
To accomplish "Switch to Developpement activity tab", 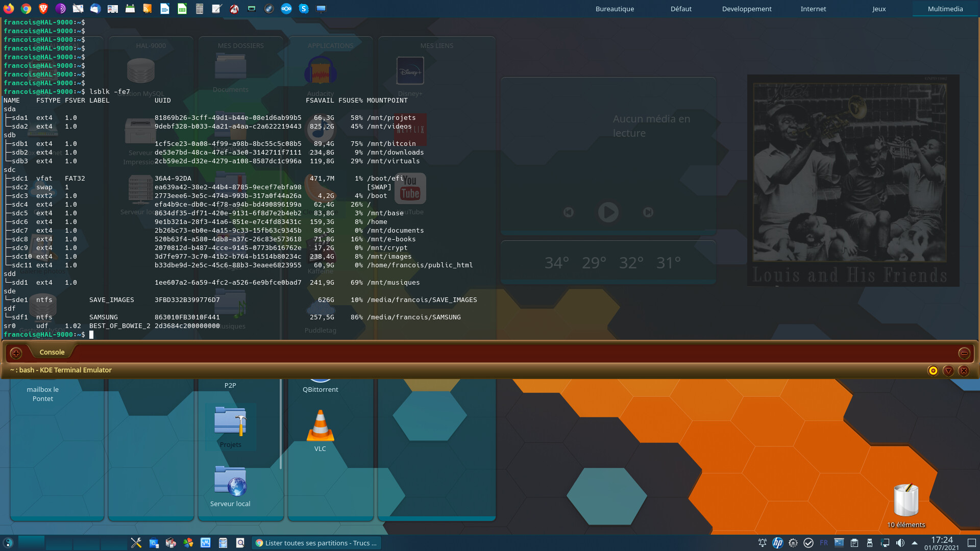I will pos(747,9).
